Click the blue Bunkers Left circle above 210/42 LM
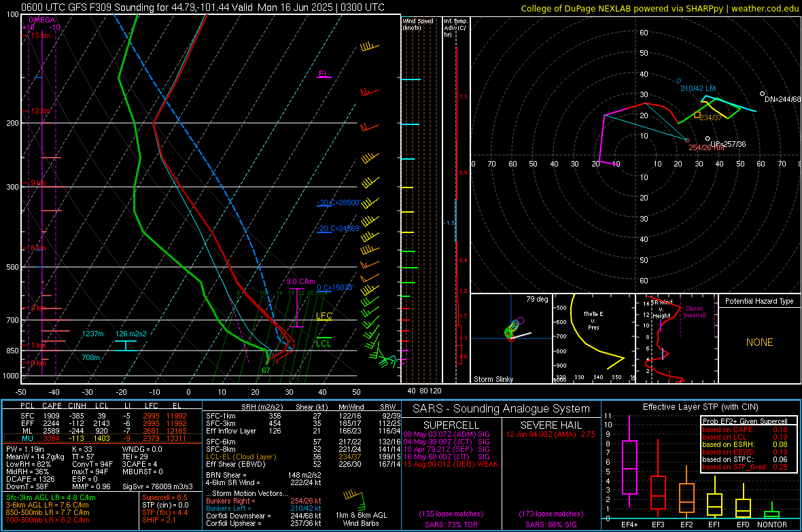 (x=679, y=81)
